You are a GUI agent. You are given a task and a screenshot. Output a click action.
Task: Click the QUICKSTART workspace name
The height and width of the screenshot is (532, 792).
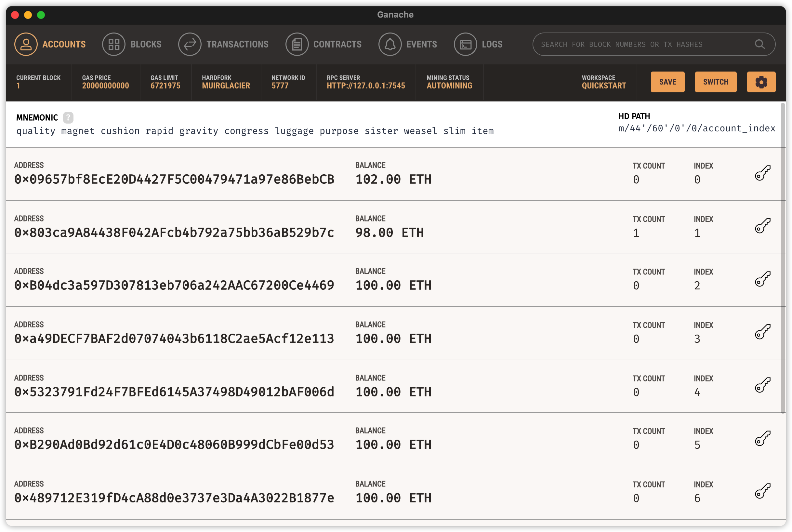pyautogui.click(x=604, y=86)
